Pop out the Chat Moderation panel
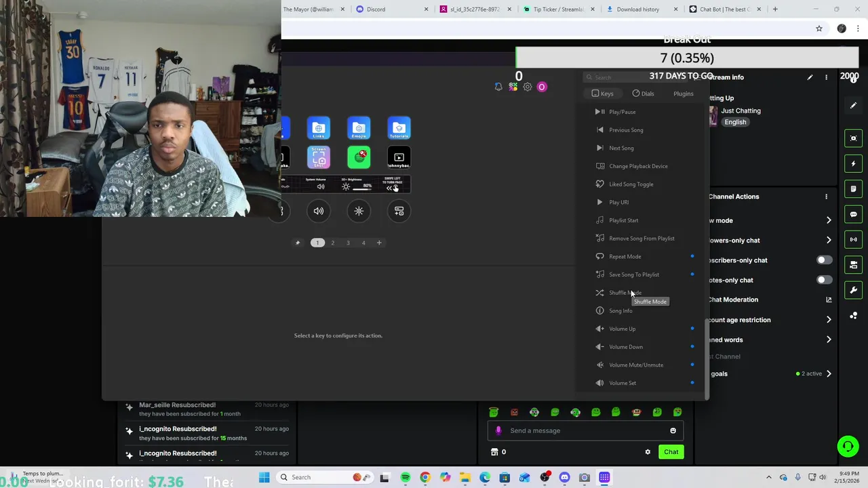This screenshot has height=488, width=868. point(829,300)
